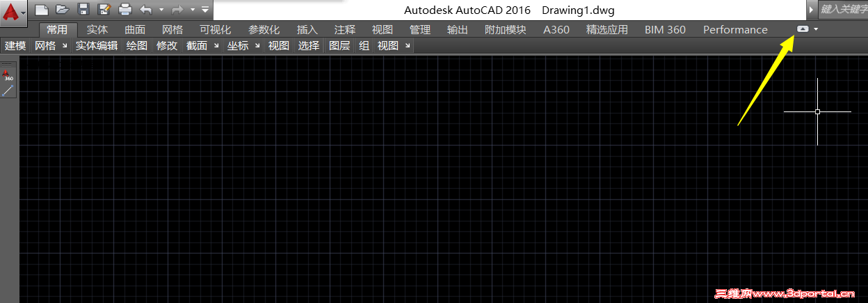The width and height of the screenshot is (868, 303).
Task: Expand the 视图 panel next to 选择
Action: (x=279, y=46)
